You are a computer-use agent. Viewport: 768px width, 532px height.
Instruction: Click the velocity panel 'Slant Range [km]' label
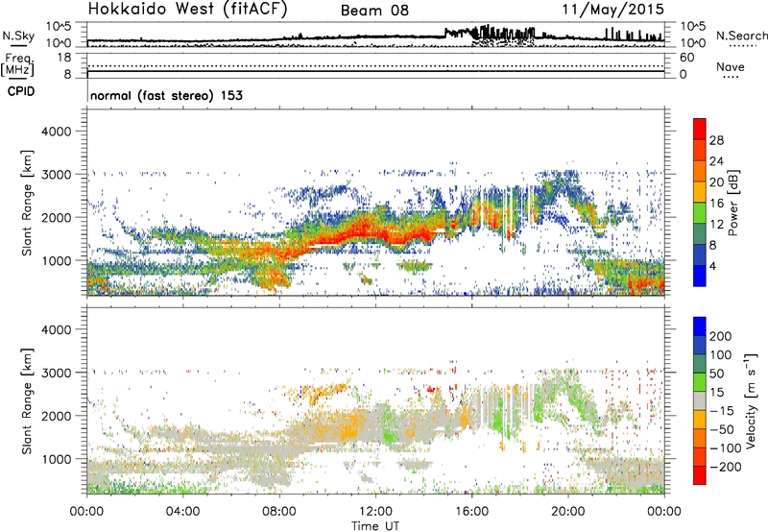27,400
